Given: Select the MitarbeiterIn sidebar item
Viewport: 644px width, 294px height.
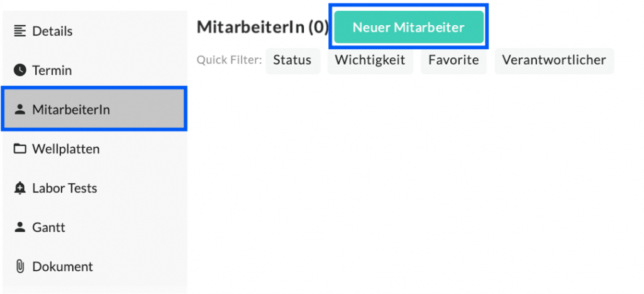Looking at the screenshot, I should (x=70, y=110).
